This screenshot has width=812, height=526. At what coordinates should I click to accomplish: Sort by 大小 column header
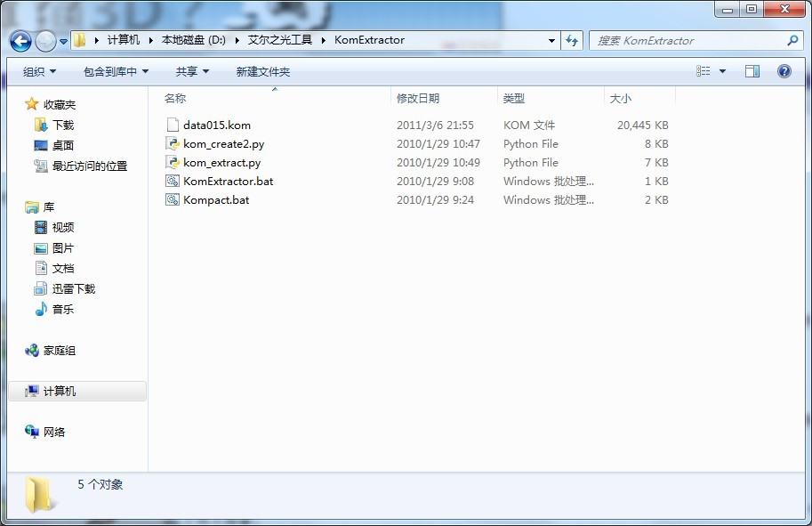point(639,99)
